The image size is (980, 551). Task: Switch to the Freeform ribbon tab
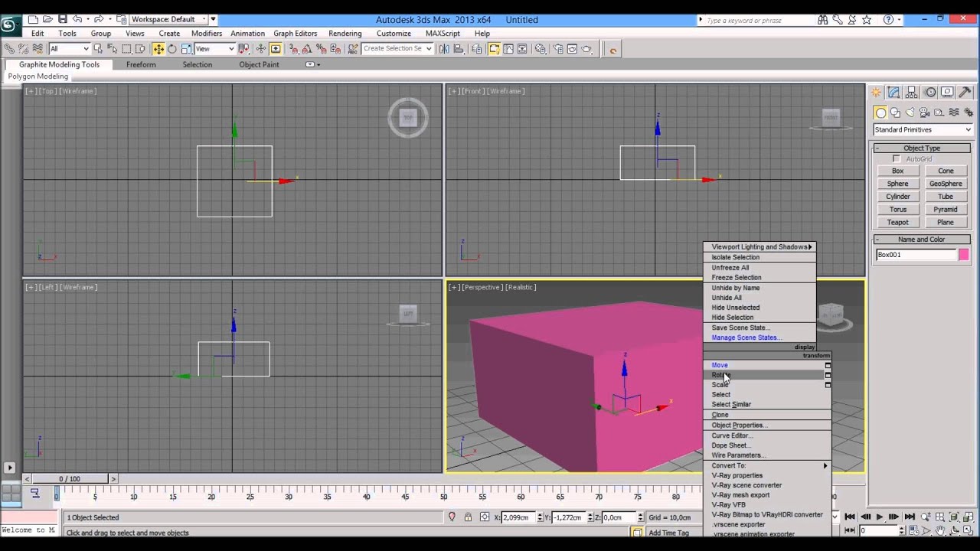coord(141,65)
